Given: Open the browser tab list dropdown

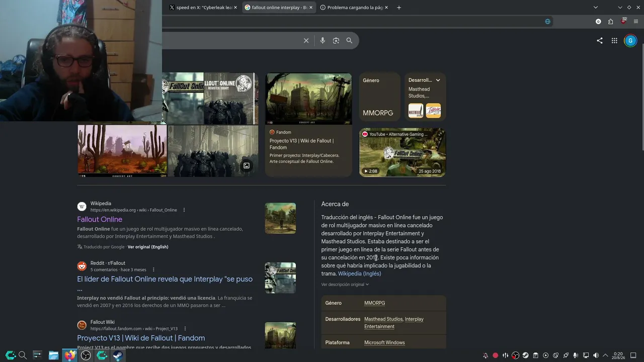Looking at the screenshot, I should point(596,8).
